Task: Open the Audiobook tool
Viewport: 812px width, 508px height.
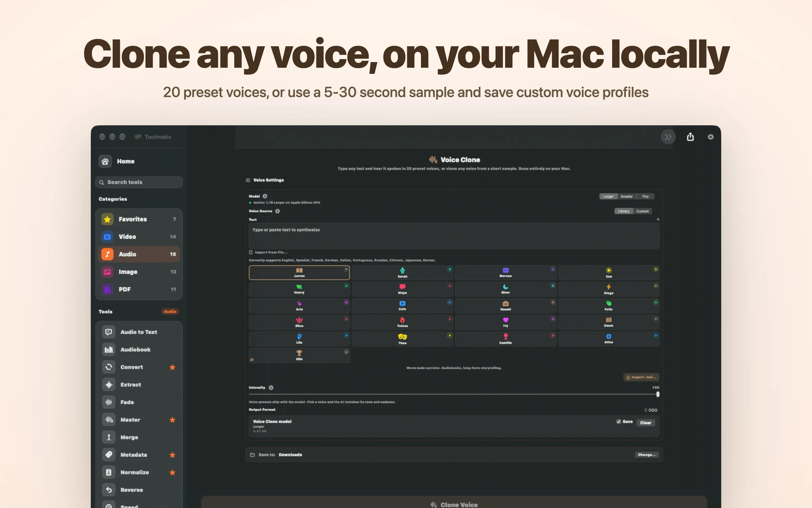Action: coord(139,349)
